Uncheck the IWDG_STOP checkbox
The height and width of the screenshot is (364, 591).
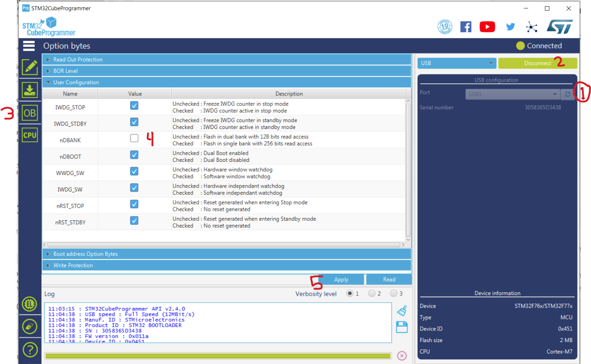point(134,106)
